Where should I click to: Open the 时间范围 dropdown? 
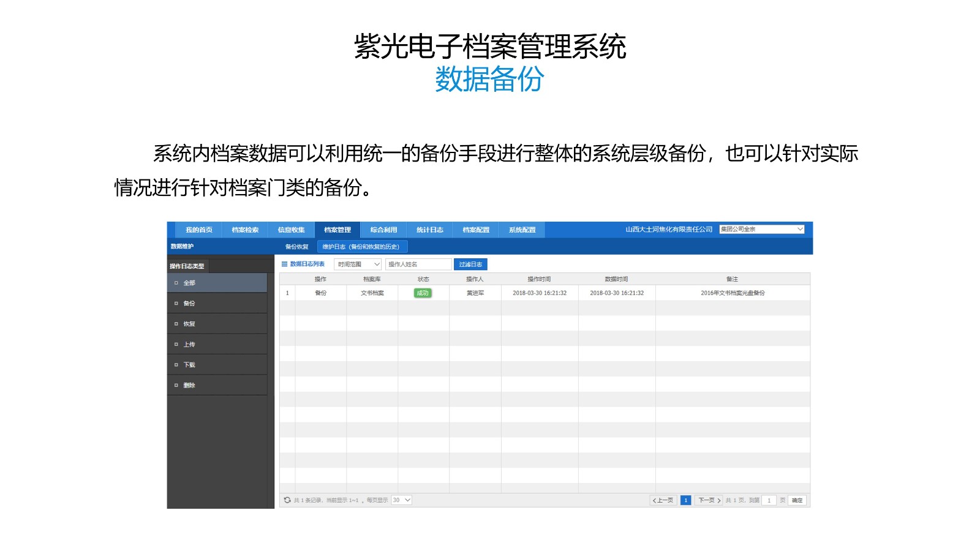point(358,264)
